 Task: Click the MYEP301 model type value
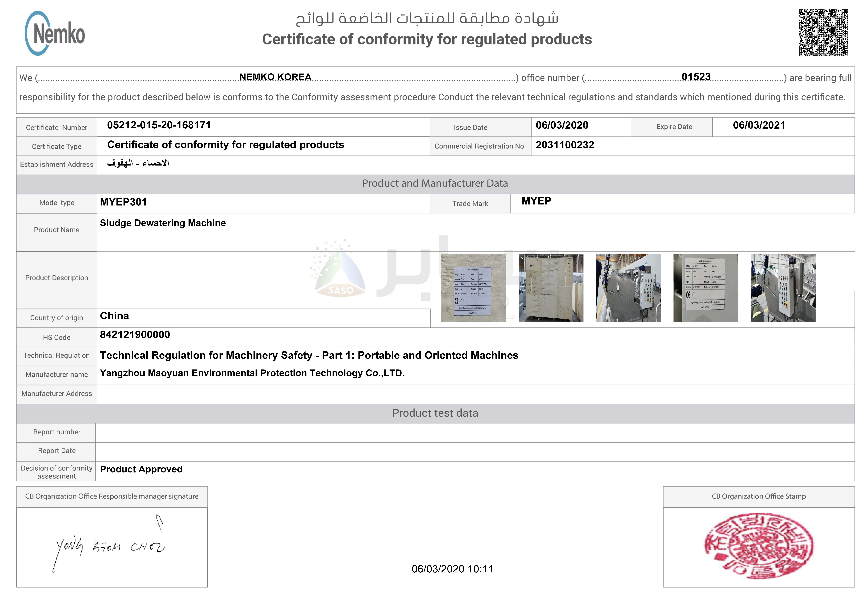click(123, 202)
